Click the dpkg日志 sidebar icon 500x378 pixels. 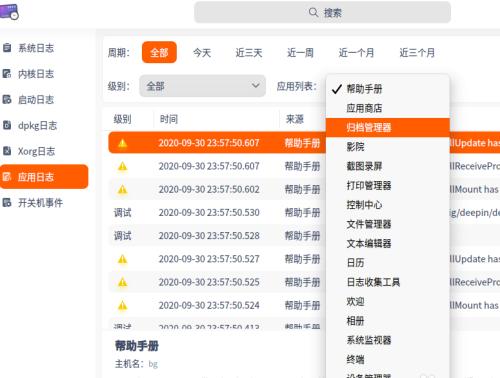point(7,125)
